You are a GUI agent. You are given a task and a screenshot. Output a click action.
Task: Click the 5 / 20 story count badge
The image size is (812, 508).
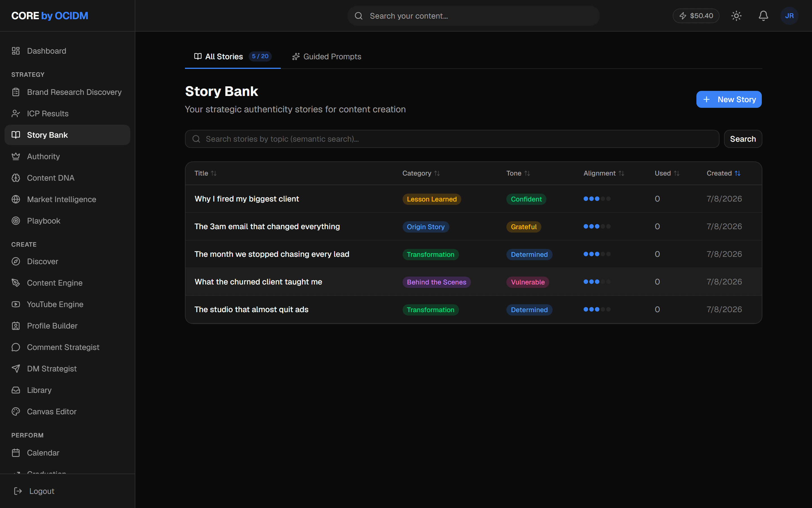pyautogui.click(x=260, y=56)
